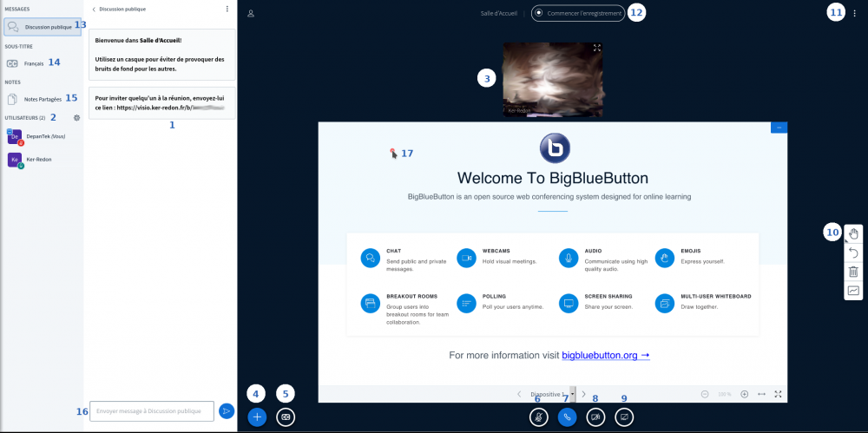This screenshot has width=868, height=433.
Task: Unmute the microphone
Action: (x=539, y=417)
